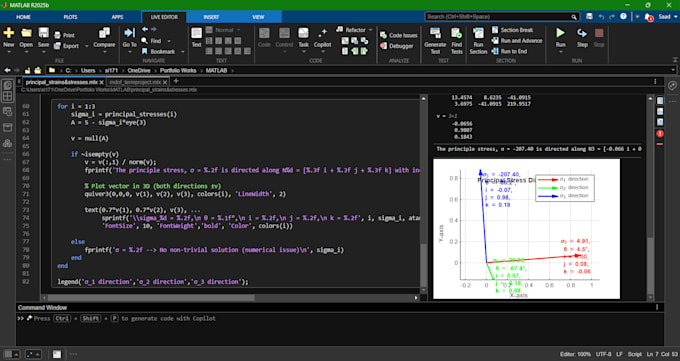
Task: Navigate back with the blue left arrow
Action: coord(145,30)
